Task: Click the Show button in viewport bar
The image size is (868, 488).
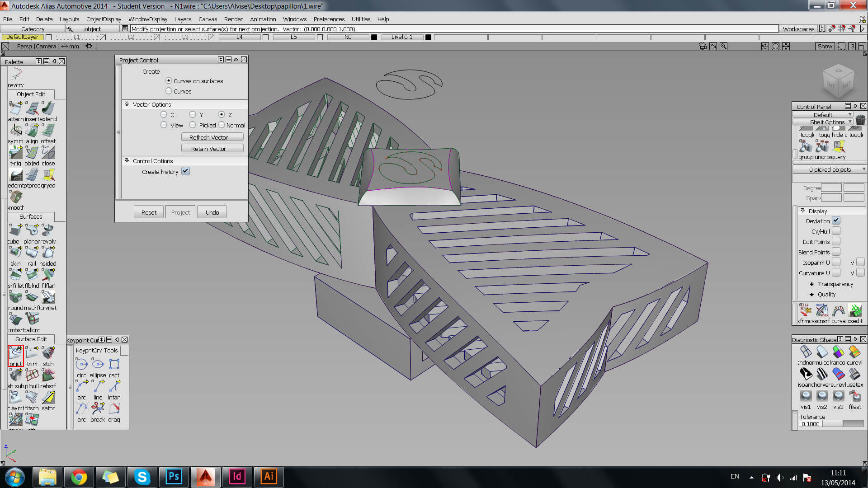Action: coord(825,46)
